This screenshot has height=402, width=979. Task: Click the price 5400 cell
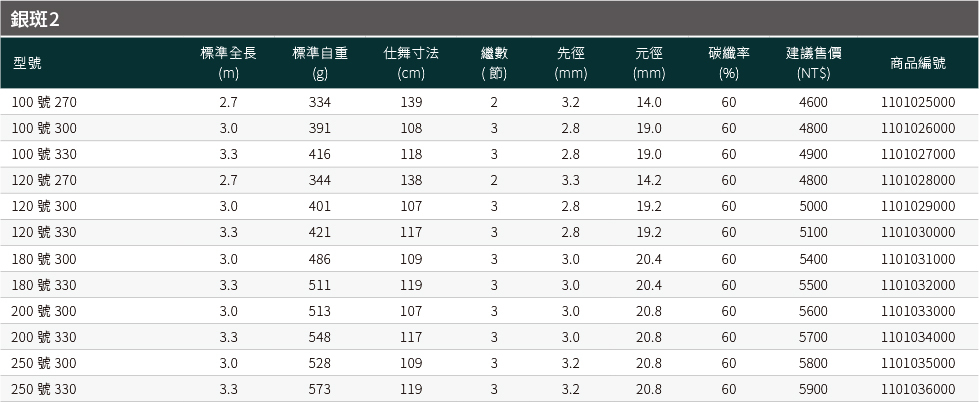pos(814,258)
